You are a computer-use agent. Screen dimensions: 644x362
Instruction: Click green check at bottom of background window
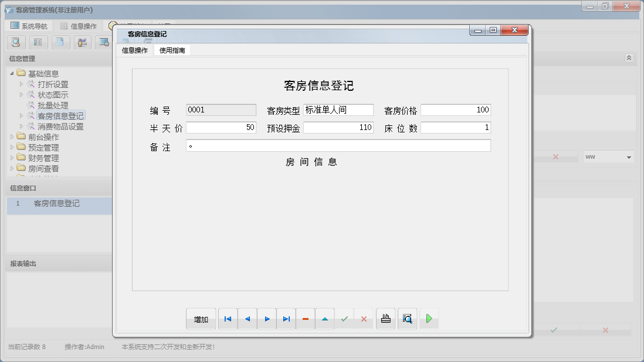(554, 330)
